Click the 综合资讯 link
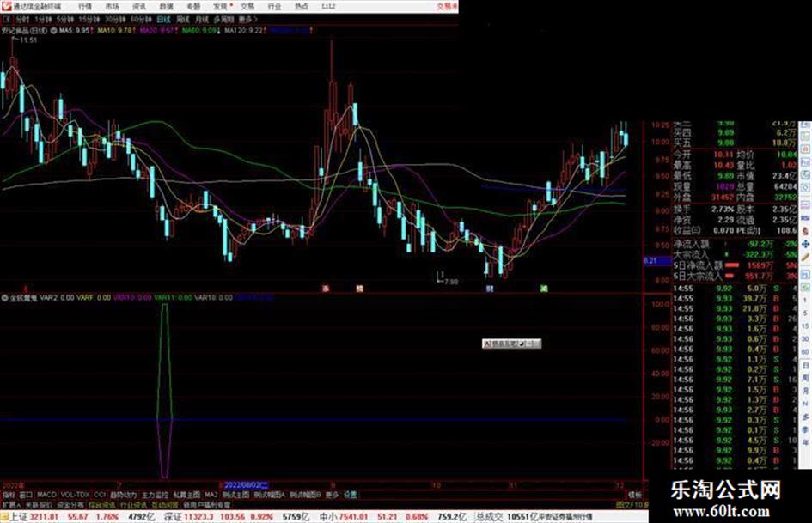 (102, 504)
